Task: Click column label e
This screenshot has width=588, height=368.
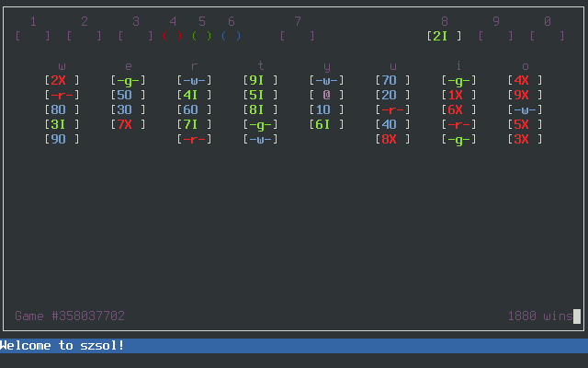Action: 129,66
